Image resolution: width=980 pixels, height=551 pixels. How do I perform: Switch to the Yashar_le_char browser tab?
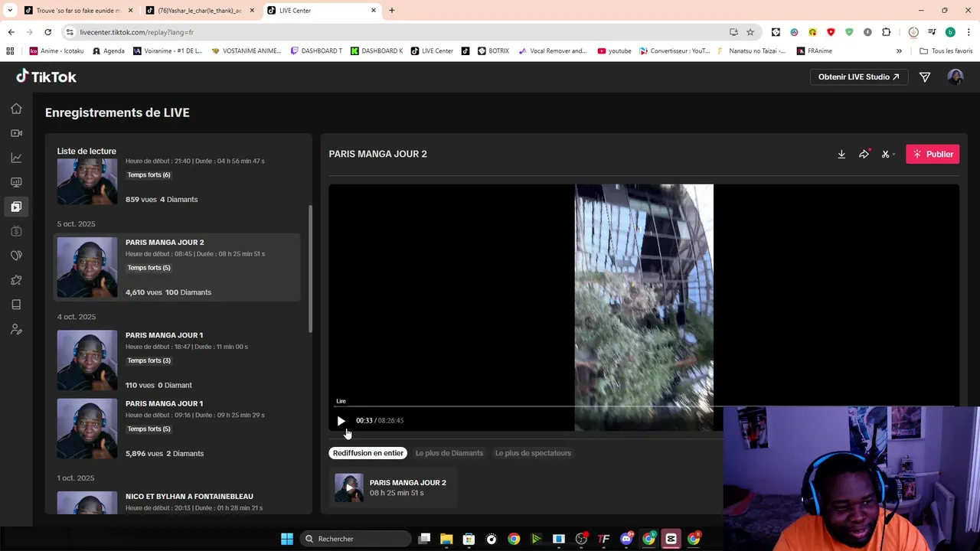click(199, 11)
